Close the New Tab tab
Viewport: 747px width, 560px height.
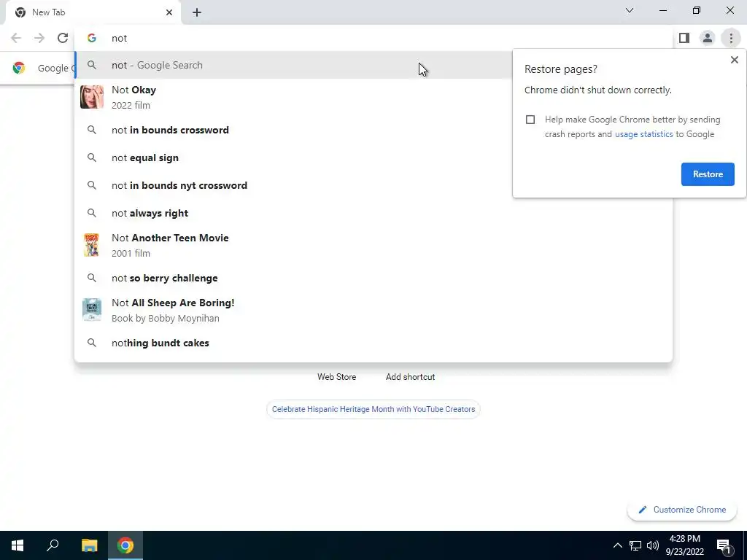(169, 12)
